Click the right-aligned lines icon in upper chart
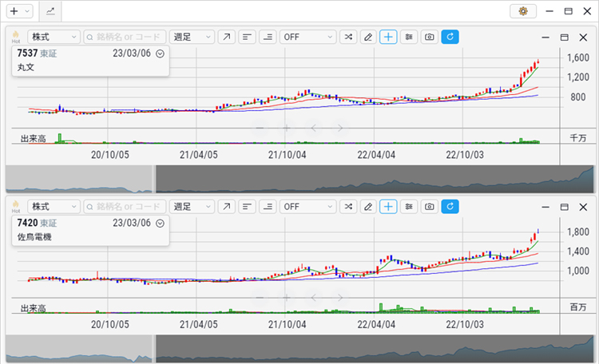 (268, 37)
